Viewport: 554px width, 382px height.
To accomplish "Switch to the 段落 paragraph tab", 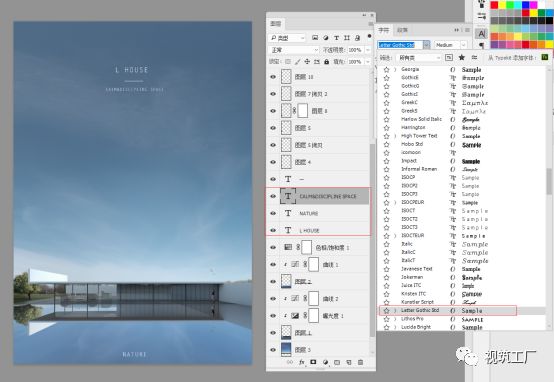I will (x=402, y=30).
